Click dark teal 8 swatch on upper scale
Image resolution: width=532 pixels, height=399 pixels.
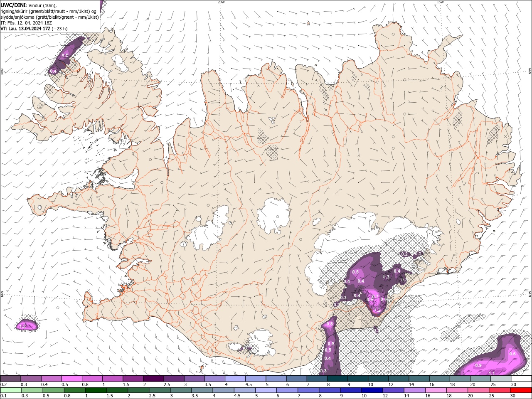click(x=337, y=379)
